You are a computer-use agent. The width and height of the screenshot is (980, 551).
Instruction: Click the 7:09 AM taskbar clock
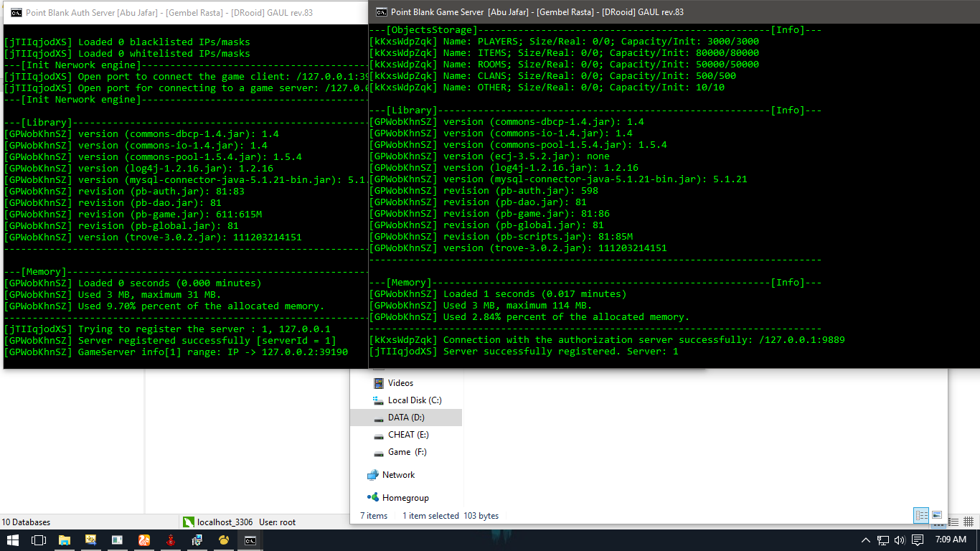(x=951, y=540)
